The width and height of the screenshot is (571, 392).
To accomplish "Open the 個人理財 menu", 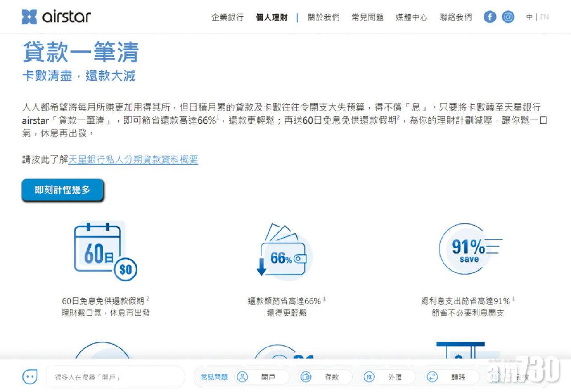I will point(272,17).
